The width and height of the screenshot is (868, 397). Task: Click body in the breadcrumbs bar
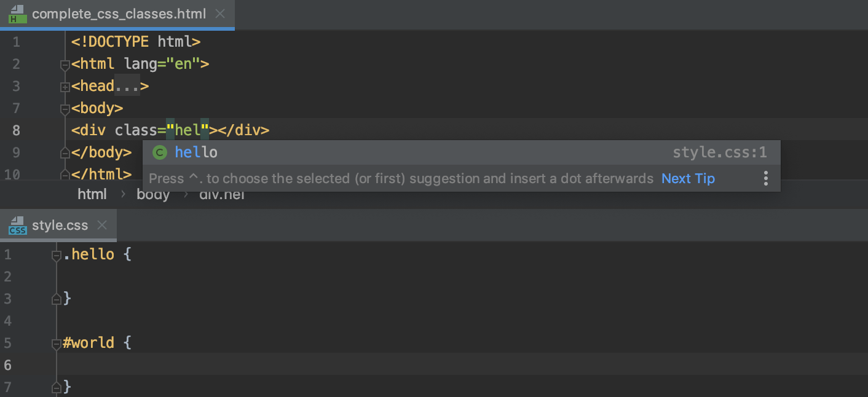pos(153,194)
